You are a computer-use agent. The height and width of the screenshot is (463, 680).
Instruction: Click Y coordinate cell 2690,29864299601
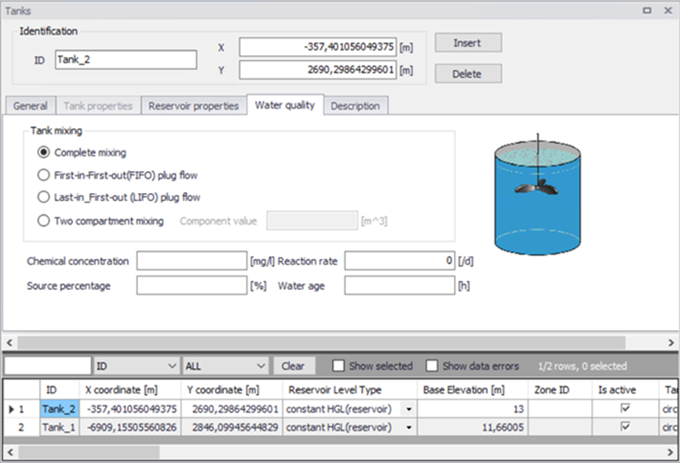tap(232, 409)
